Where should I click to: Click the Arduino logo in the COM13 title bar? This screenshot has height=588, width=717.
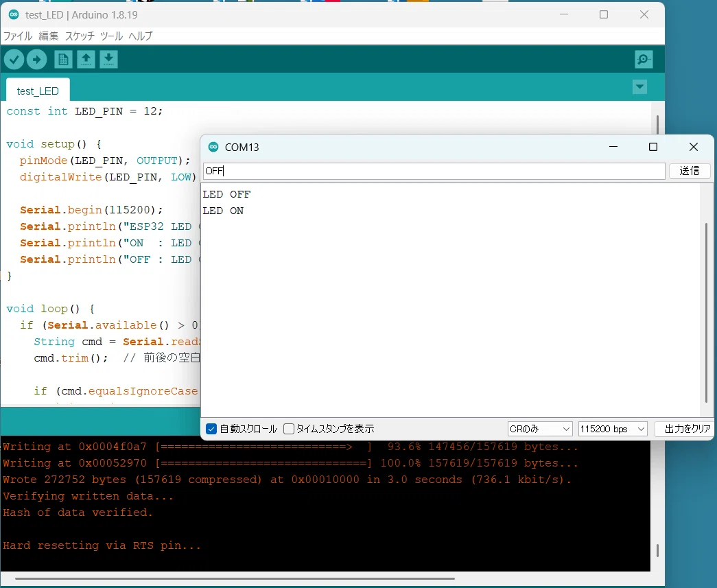[x=213, y=147]
